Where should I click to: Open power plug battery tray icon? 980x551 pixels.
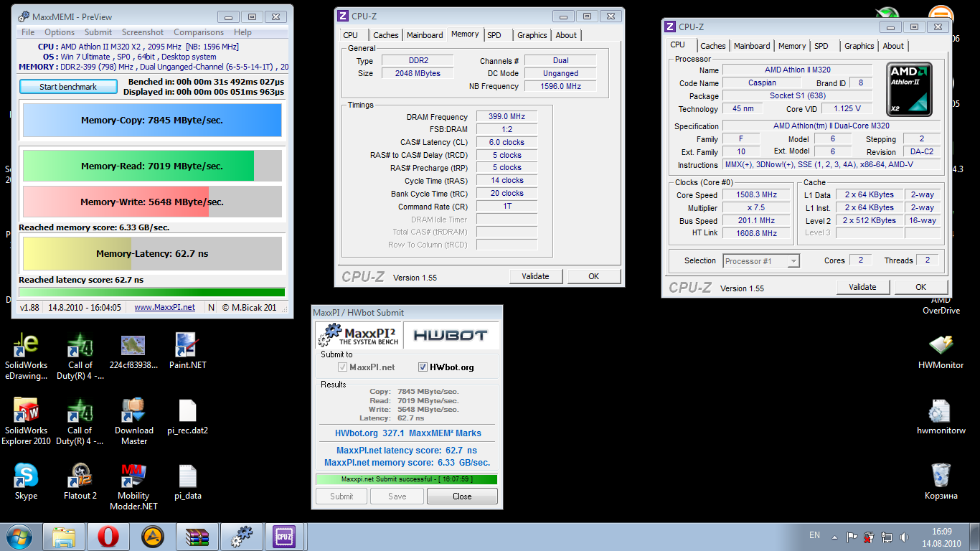pos(870,537)
